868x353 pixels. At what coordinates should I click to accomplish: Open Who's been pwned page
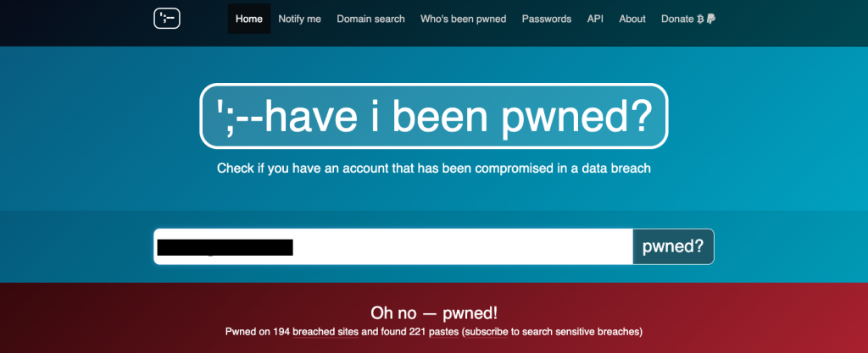464,19
